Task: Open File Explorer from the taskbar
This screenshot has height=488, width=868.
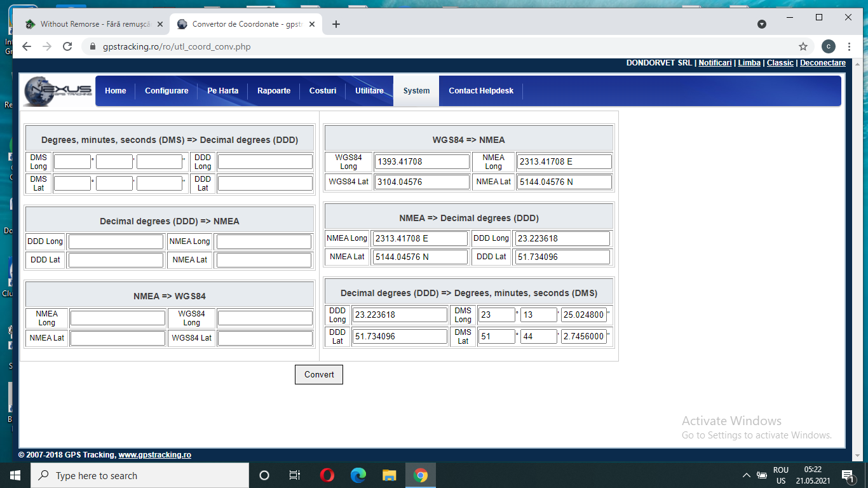Action: pyautogui.click(x=390, y=475)
